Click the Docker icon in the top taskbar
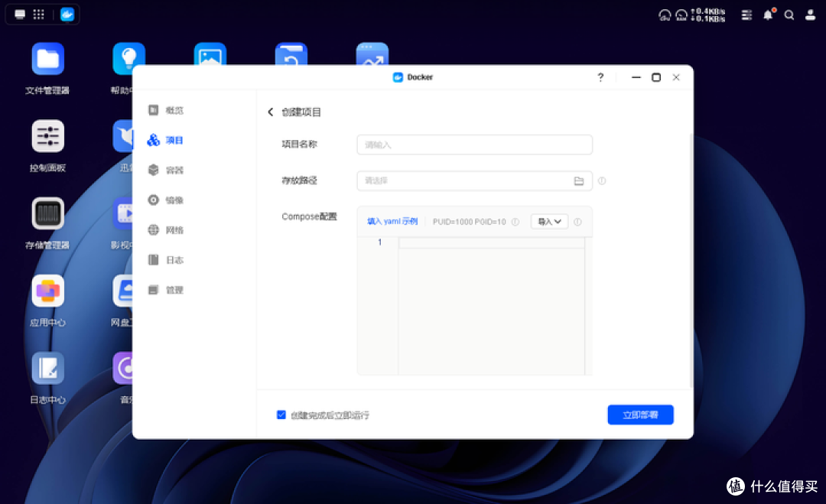 [x=67, y=15]
